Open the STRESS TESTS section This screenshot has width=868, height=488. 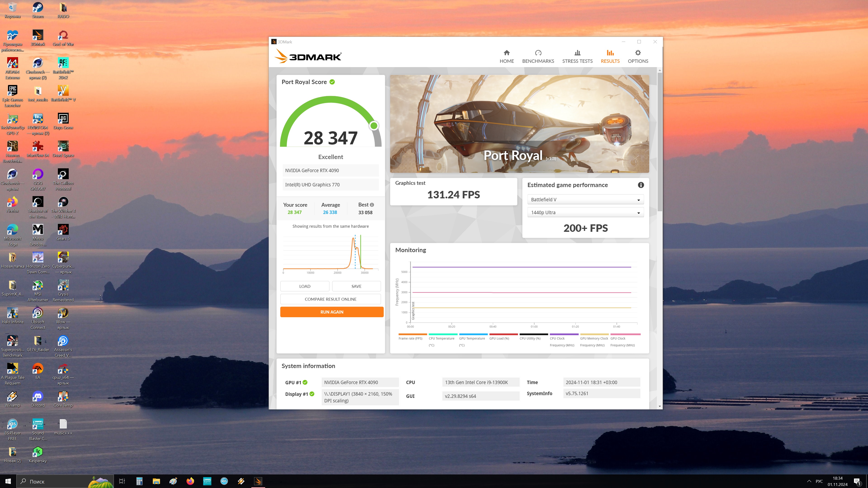[x=577, y=56]
